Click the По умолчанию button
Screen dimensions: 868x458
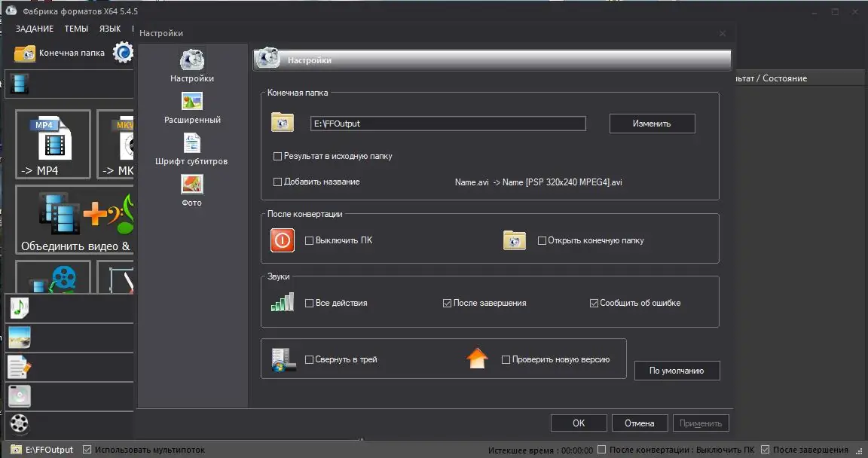click(677, 371)
